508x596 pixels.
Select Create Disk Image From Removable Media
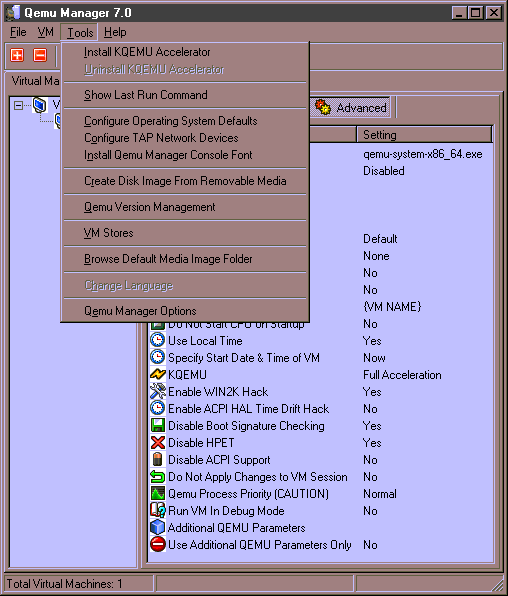pos(185,181)
